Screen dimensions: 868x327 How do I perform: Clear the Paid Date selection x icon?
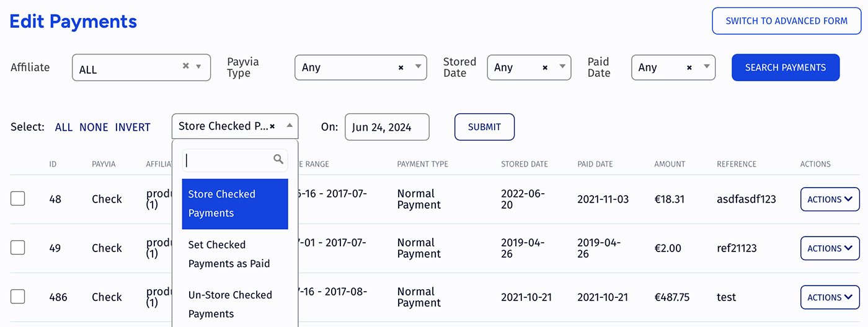[689, 68]
